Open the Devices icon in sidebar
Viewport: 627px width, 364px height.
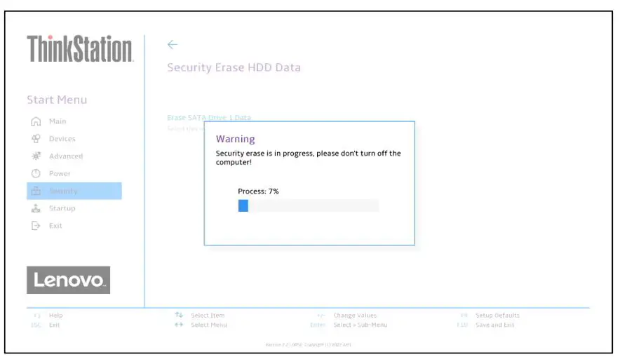pos(36,139)
